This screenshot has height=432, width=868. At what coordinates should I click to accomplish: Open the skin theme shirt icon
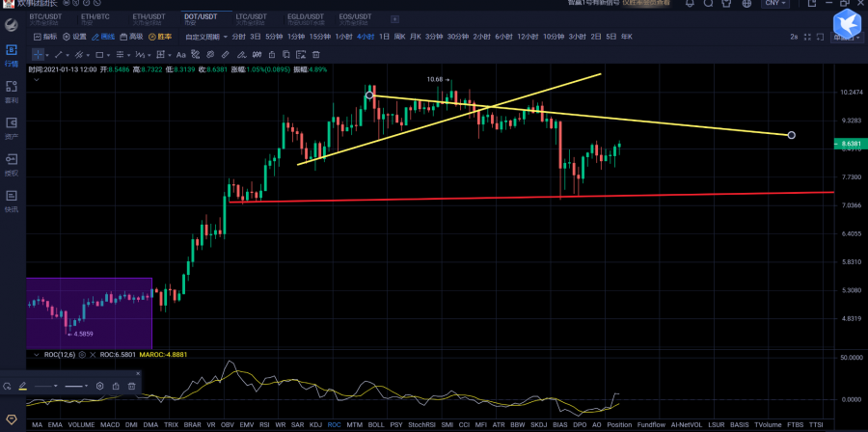pyautogui.click(x=725, y=3)
